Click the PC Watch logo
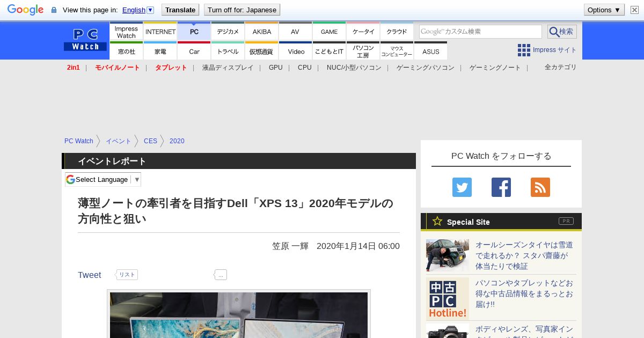 coord(85,40)
